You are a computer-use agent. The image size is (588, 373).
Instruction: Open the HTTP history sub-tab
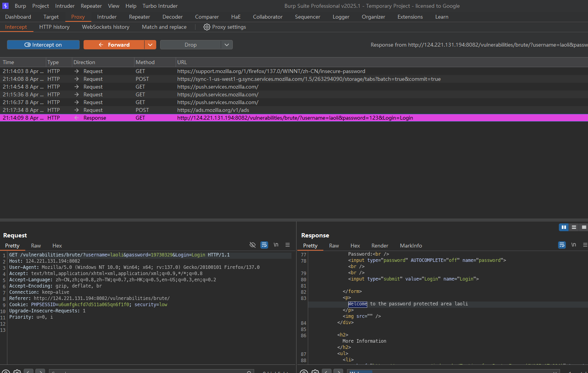54,27
